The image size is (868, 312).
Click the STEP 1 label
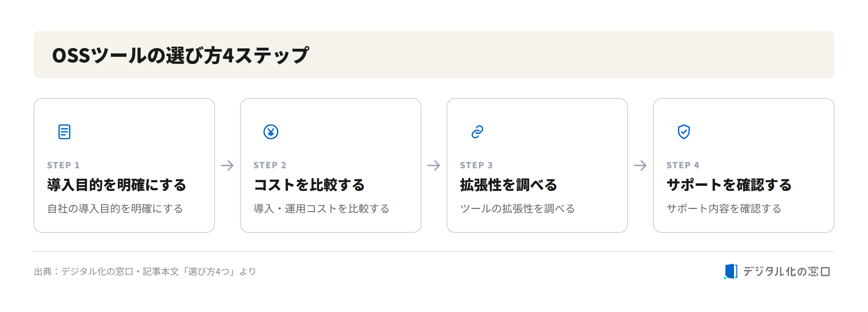coord(63,165)
